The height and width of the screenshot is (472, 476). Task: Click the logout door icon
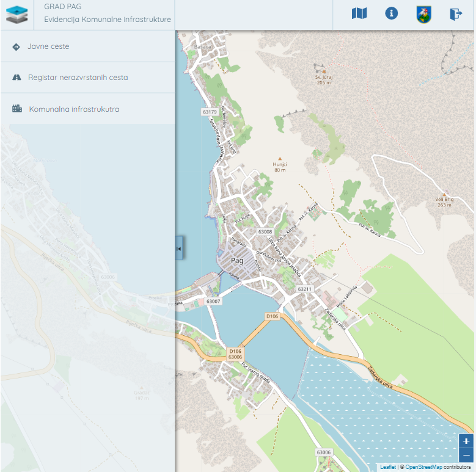(456, 14)
